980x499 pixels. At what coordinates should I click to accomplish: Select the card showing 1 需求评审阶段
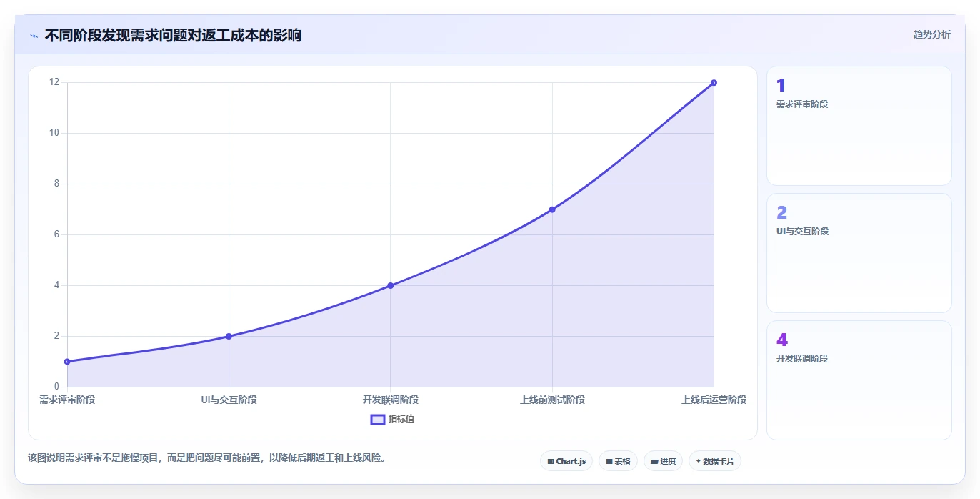(x=859, y=126)
